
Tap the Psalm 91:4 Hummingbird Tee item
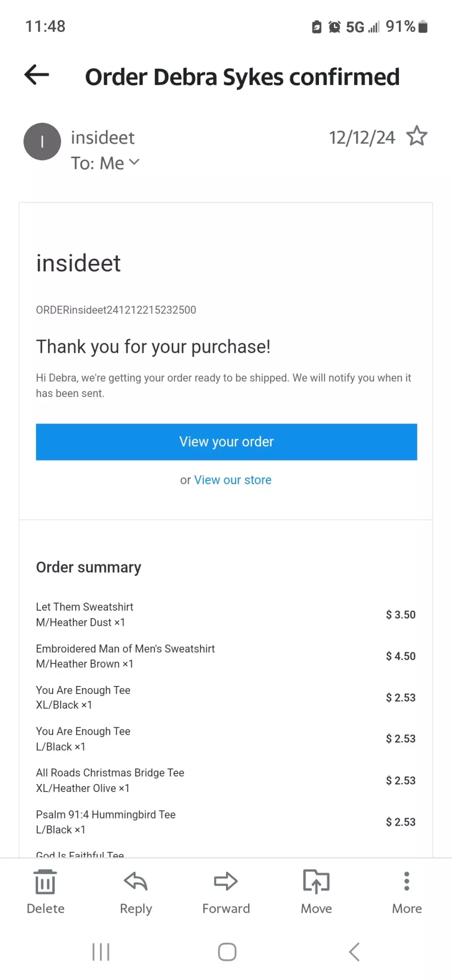coord(105,815)
